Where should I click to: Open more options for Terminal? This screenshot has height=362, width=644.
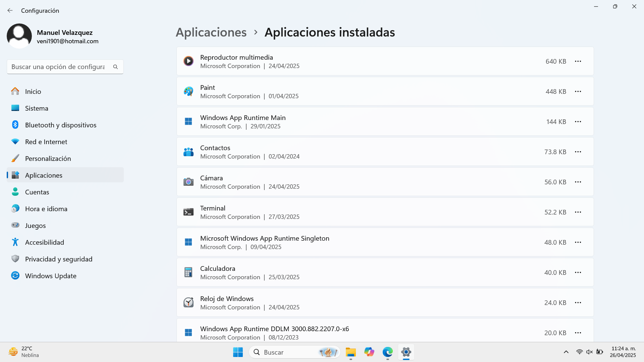click(x=578, y=212)
